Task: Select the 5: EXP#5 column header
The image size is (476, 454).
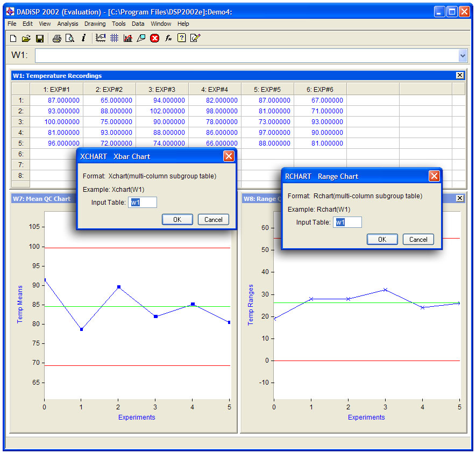Action: pos(267,90)
